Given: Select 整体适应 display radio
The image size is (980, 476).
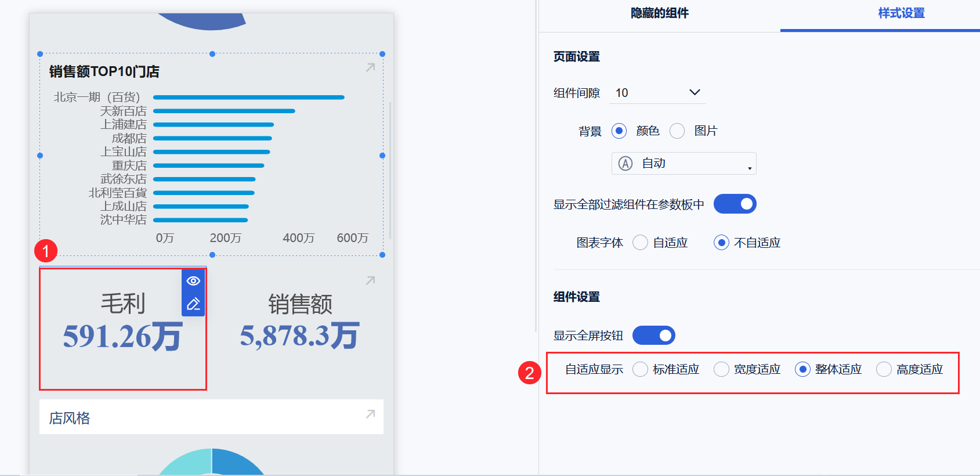Looking at the screenshot, I should pos(802,369).
